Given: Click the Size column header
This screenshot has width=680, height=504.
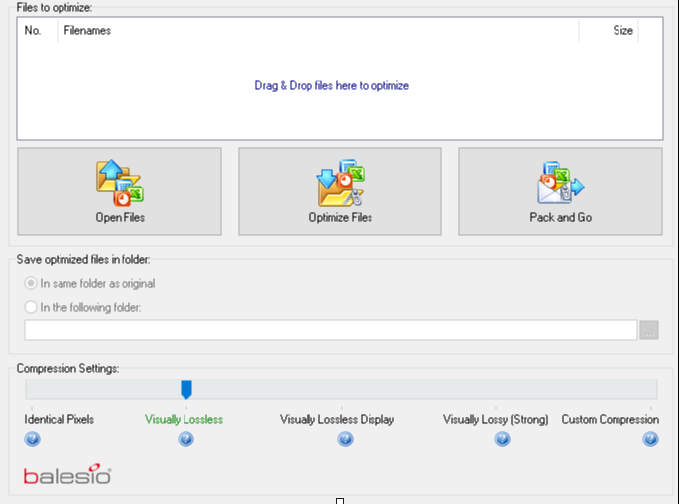Looking at the screenshot, I should [608, 30].
